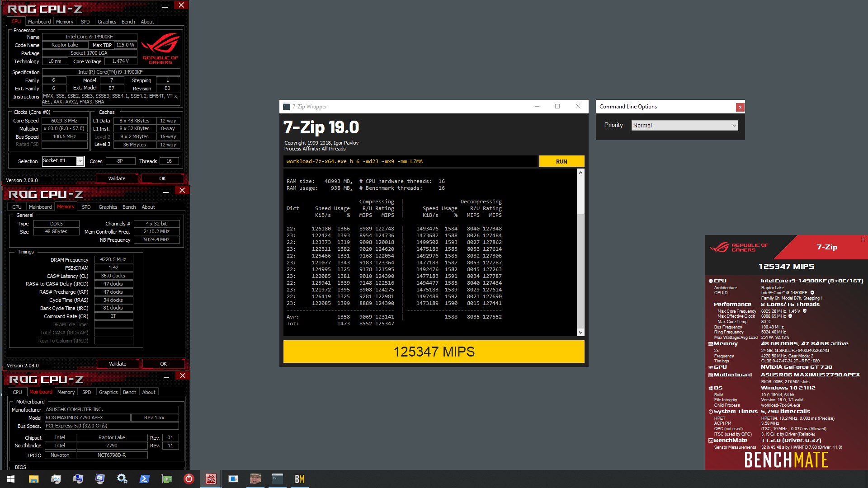Image resolution: width=868 pixels, height=488 pixels.
Task: Click the workload-7z-x64.exe command line field
Action: [410, 161]
